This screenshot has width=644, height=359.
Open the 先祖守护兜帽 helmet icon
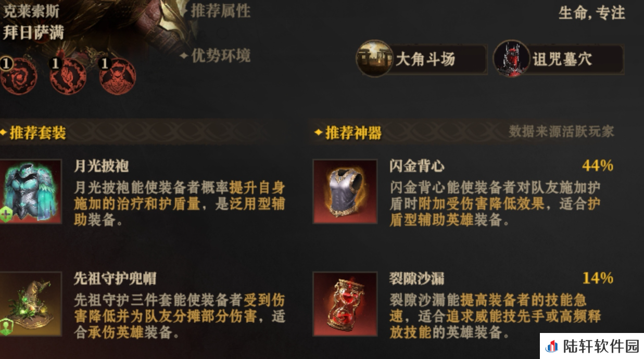pyautogui.click(x=31, y=304)
